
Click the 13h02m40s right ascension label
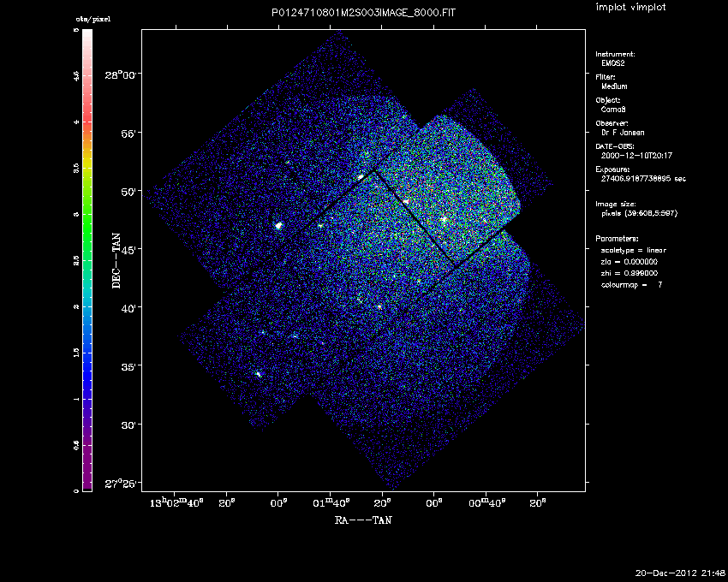click(x=176, y=502)
